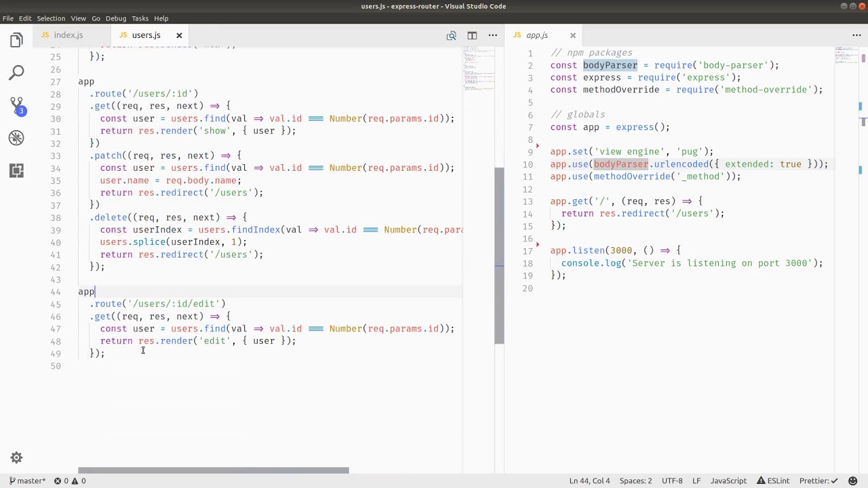The height and width of the screenshot is (488, 868).
Task: Click "return res.render('show', { user });" line
Action: click(198, 131)
